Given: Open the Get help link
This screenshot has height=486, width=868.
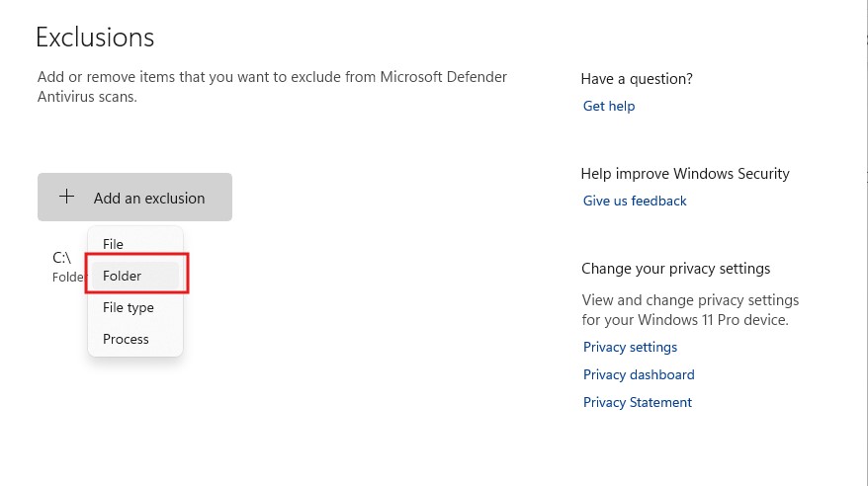Looking at the screenshot, I should (609, 106).
